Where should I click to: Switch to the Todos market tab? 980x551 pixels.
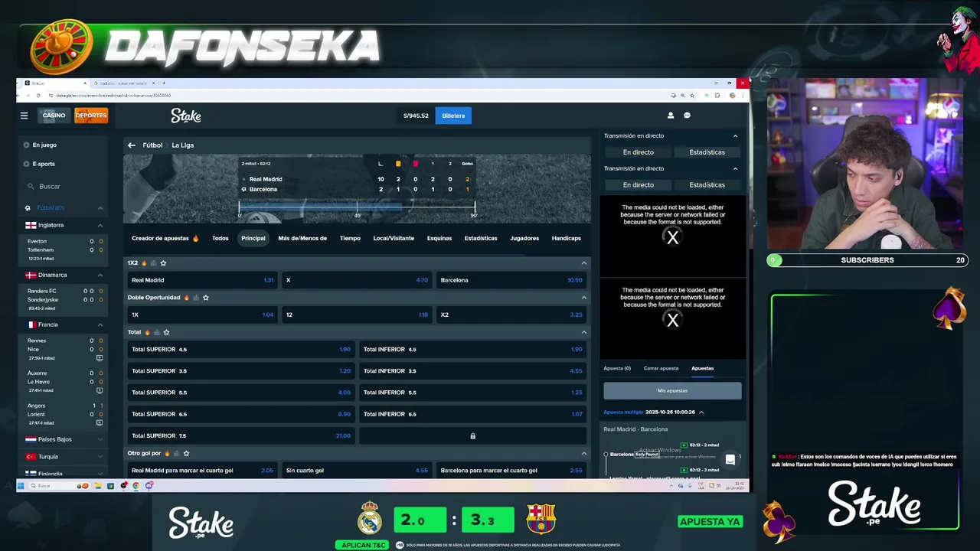(x=220, y=238)
